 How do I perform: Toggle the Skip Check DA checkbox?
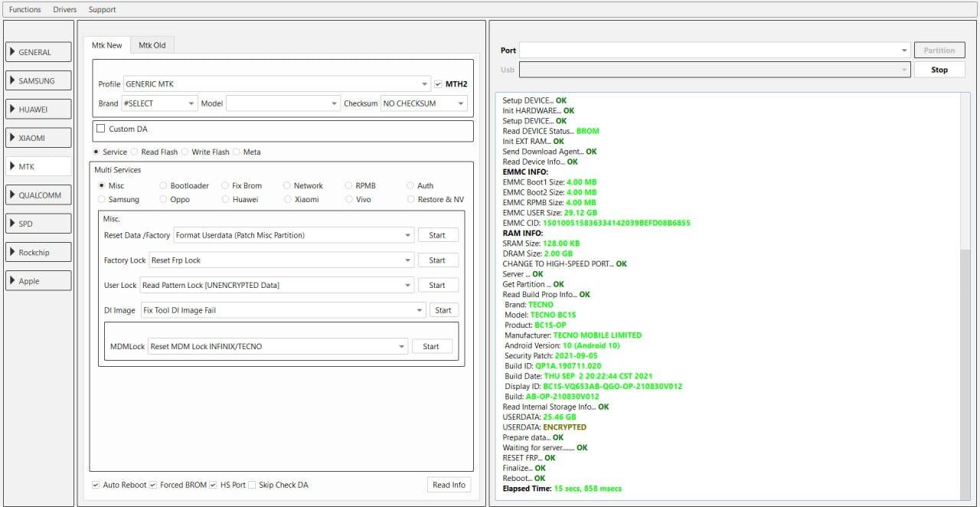pyautogui.click(x=252, y=485)
